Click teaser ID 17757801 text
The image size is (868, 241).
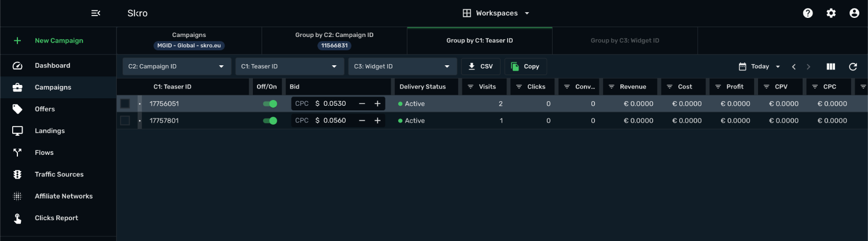pos(164,121)
